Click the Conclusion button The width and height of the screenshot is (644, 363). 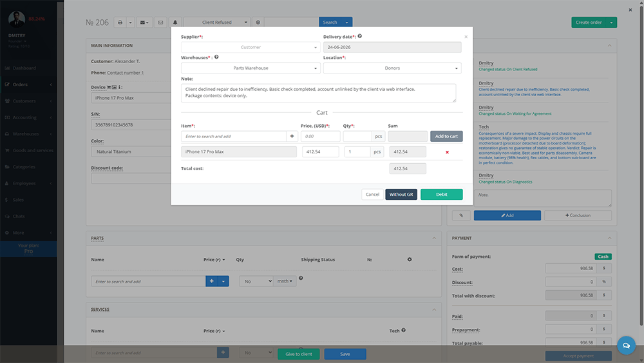(578, 215)
